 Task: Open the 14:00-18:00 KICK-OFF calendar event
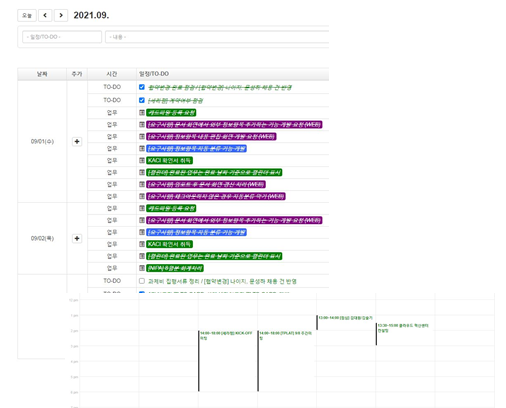pos(227,335)
